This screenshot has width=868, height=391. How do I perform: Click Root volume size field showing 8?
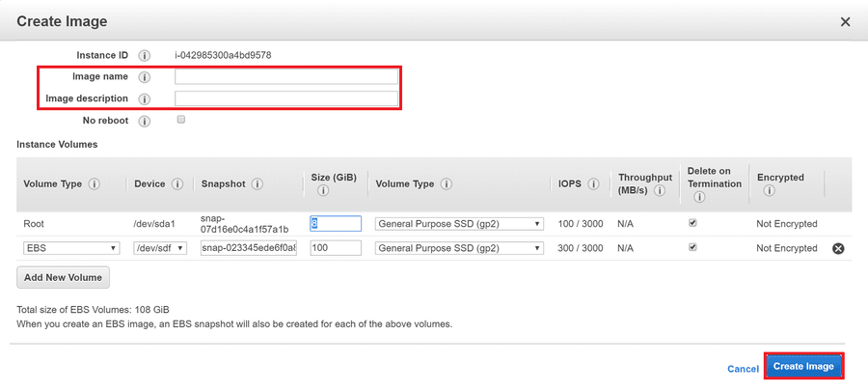tap(336, 223)
